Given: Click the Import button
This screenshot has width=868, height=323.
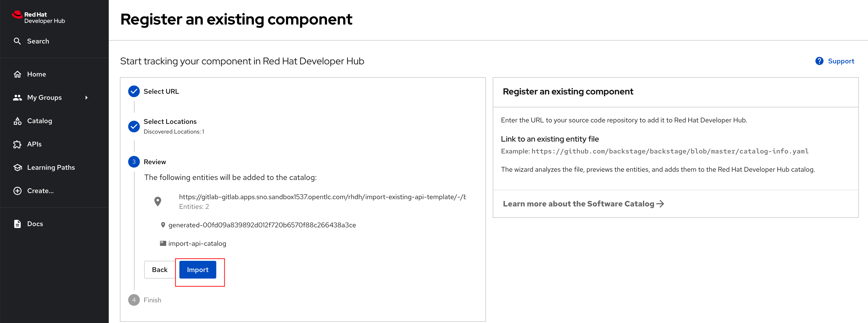Looking at the screenshot, I should (x=198, y=270).
